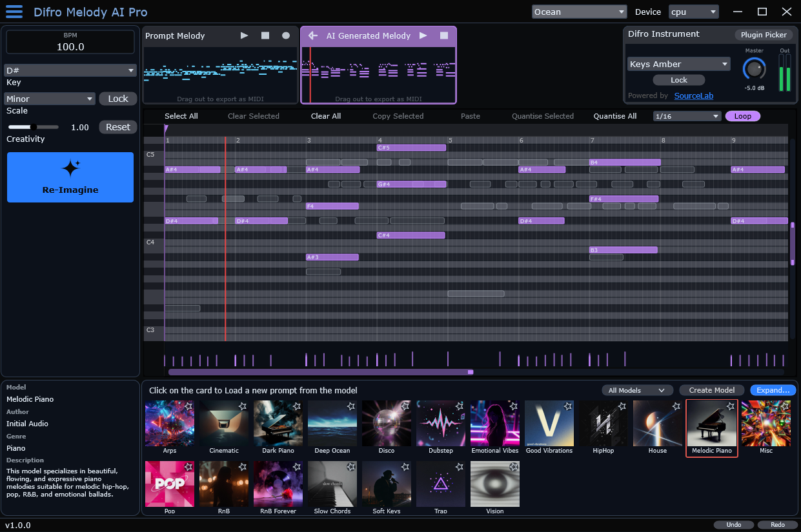Open the Ocean theme dropdown
The image size is (801, 532).
[x=580, y=12]
